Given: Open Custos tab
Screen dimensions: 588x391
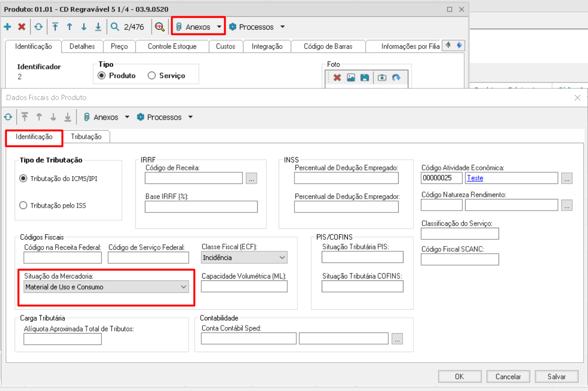Looking at the screenshot, I should tap(226, 46).
